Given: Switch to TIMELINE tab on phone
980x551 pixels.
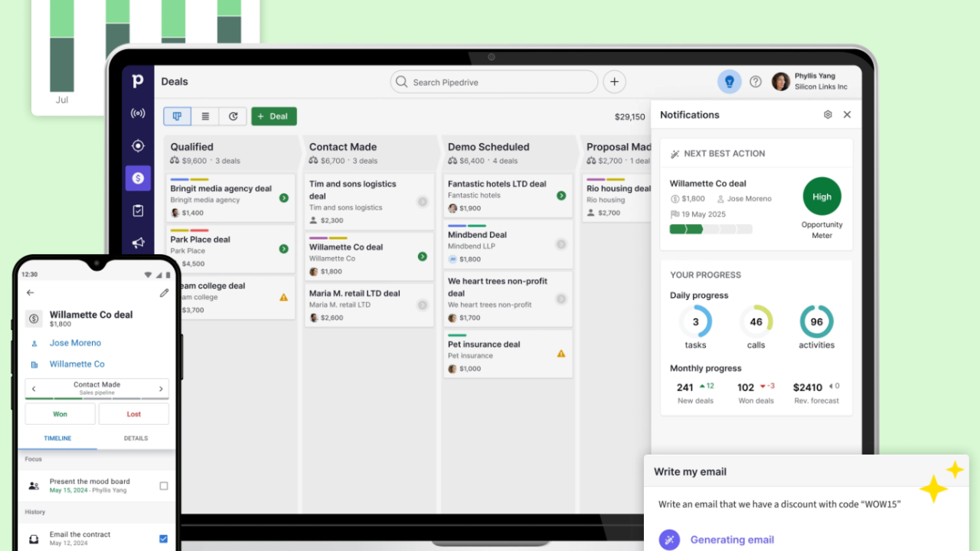Looking at the screenshot, I should (57, 439).
